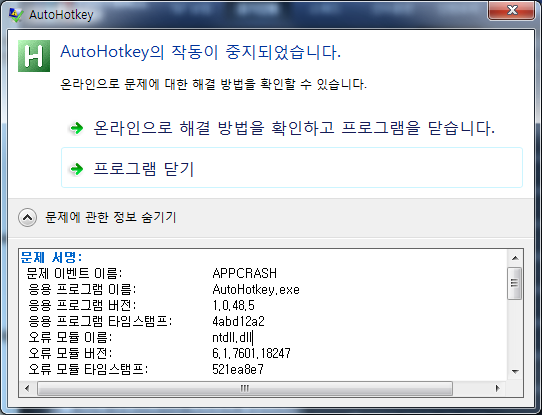Click the horizontal scrollbar thumb

[x=245, y=388]
